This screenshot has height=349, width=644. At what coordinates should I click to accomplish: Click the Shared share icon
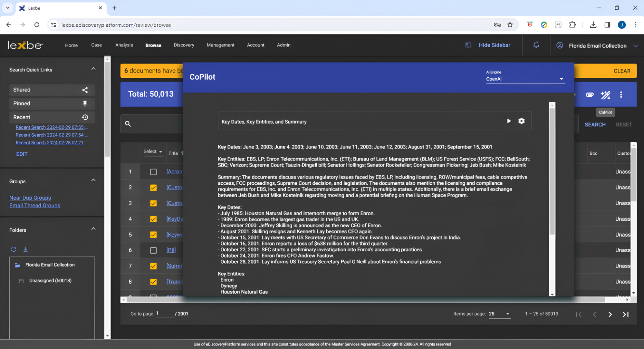pos(85,90)
